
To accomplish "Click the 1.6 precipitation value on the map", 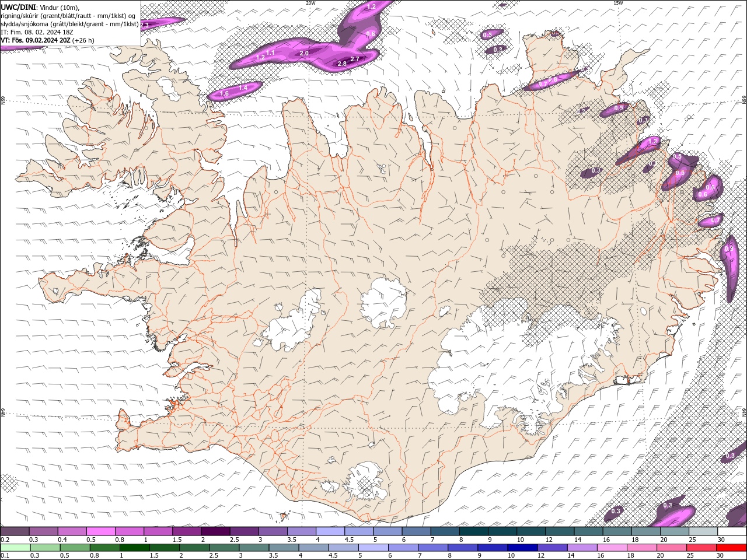I will click(225, 93).
